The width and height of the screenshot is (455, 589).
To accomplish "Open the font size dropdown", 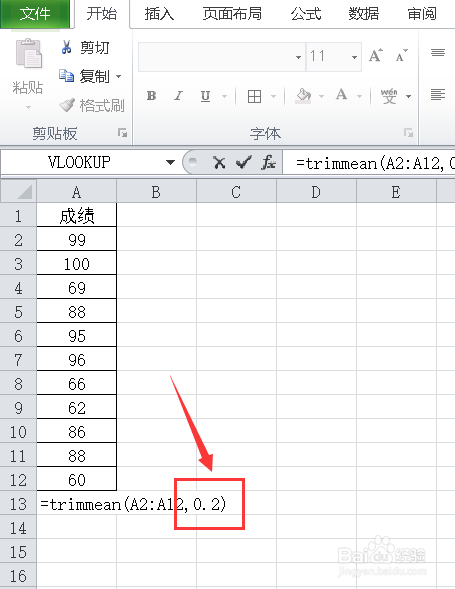I will click(354, 57).
